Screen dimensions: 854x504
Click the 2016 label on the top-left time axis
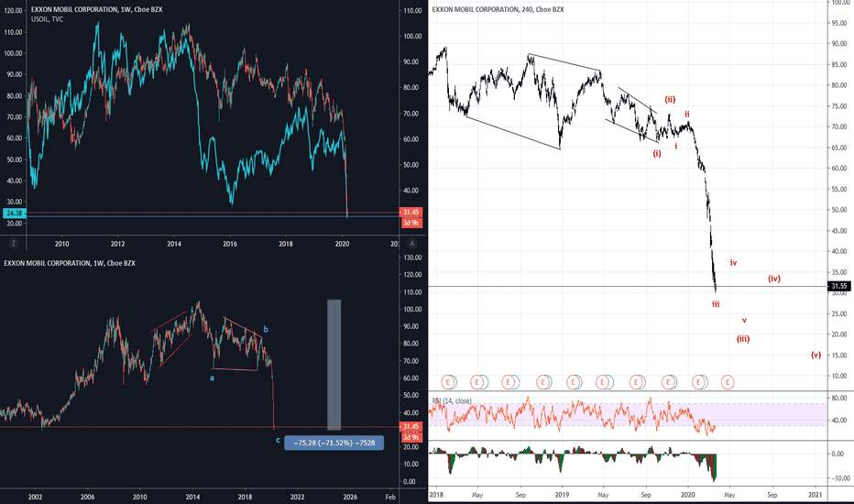(x=230, y=244)
